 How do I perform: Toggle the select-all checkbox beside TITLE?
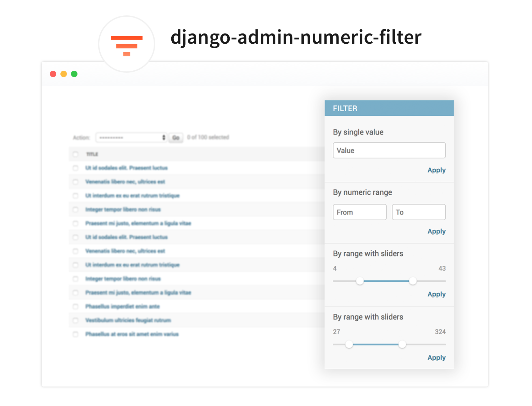(75, 154)
